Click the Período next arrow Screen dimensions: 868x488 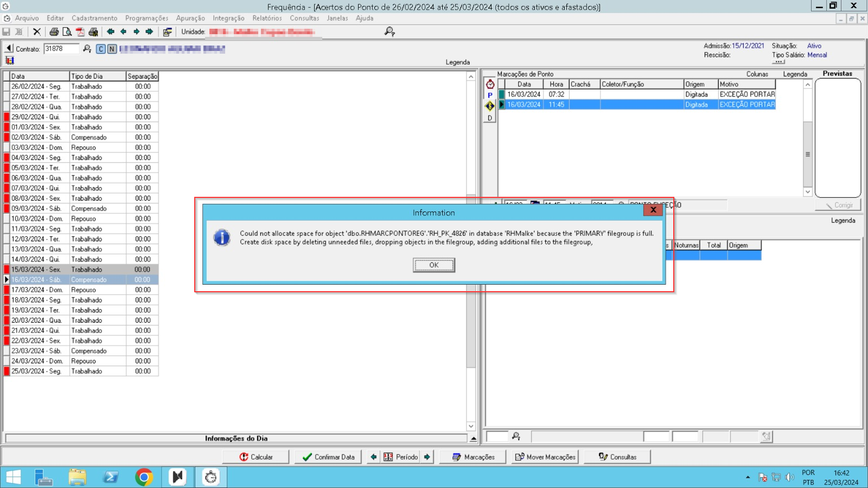pyautogui.click(x=427, y=457)
